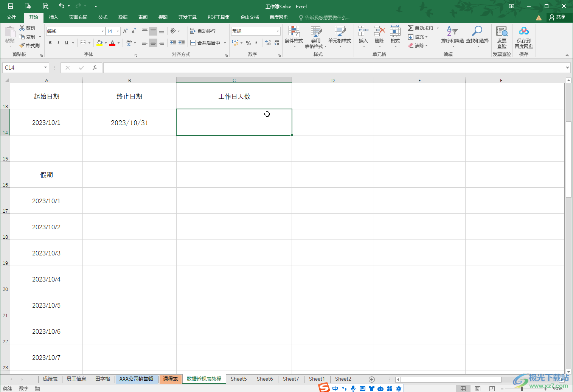Collapse the ribbon with the chevron
This screenshot has width=573, height=392.
pos(567,55)
